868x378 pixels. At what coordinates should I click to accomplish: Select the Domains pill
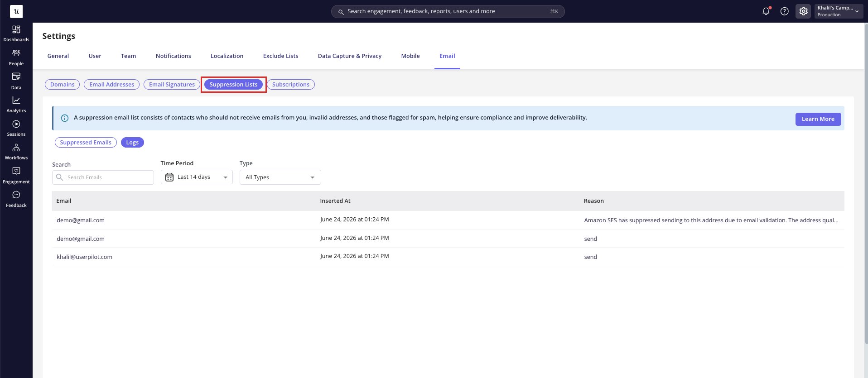pos(63,85)
